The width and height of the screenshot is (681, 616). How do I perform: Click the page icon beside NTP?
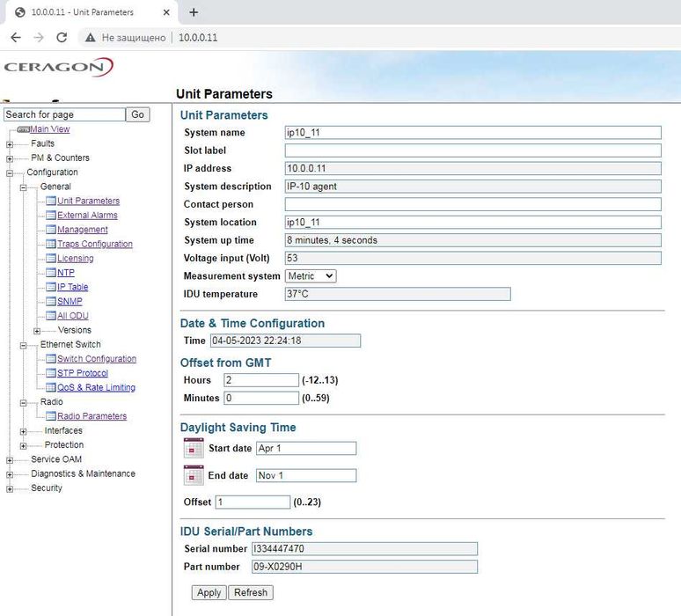pyautogui.click(x=51, y=273)
